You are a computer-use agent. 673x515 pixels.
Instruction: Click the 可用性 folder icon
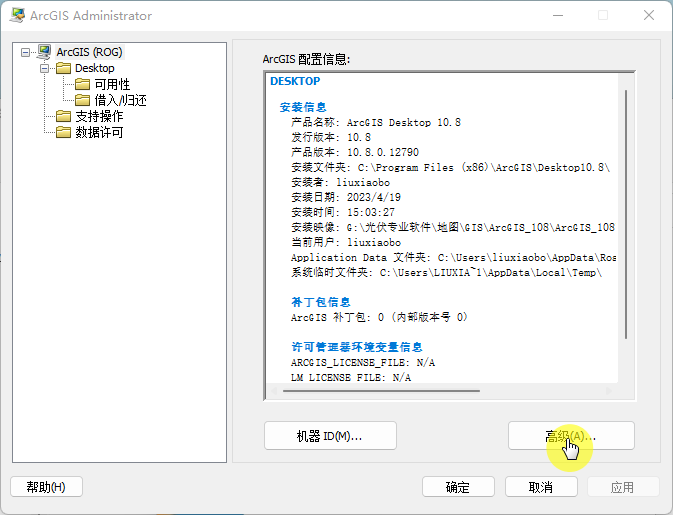pyautogui.click(x=83, y=84)
